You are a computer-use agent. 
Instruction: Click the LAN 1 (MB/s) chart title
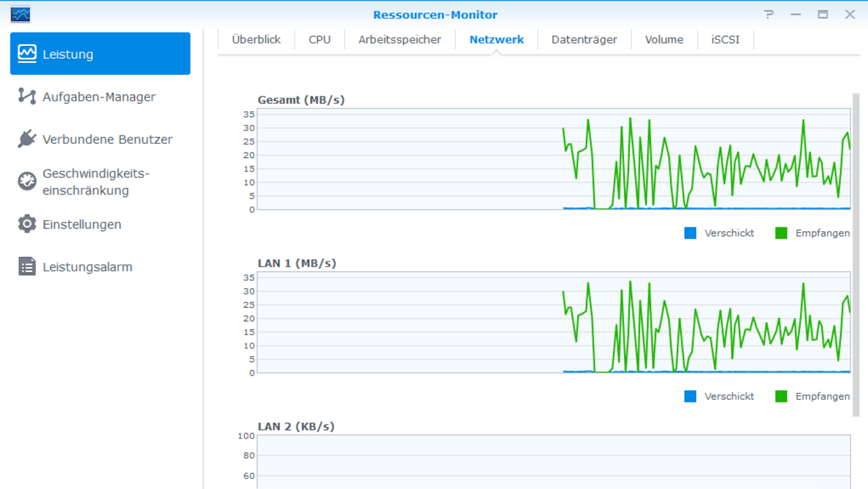tap(297, 263)
